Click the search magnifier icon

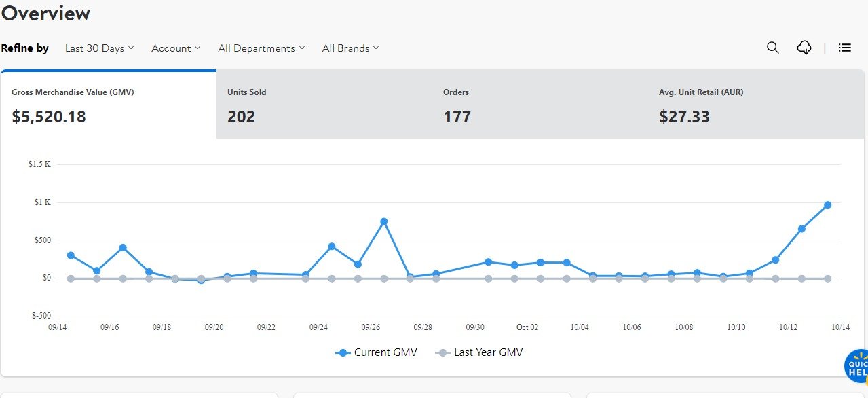(x=772, y=48)
